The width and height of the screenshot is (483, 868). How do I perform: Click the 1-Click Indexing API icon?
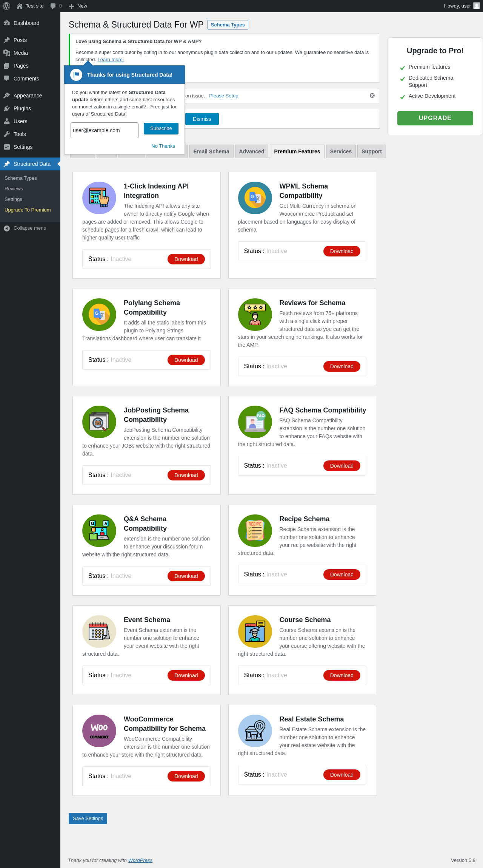point(99,198)
